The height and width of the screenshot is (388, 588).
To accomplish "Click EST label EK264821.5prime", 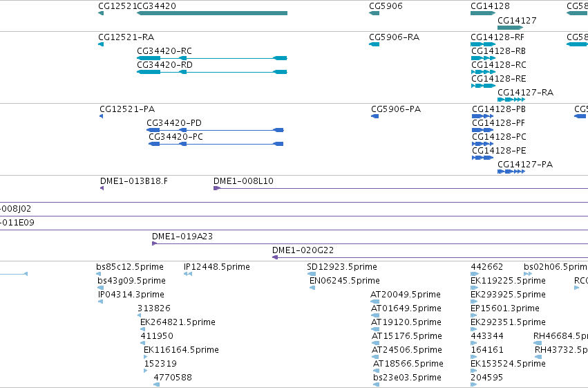I will (x=178, y=322).
